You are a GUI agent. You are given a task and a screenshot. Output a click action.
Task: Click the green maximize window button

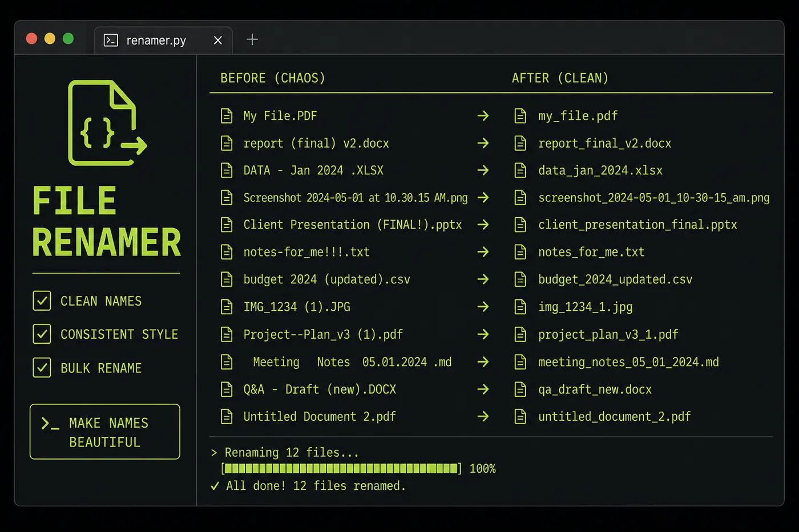68,38
